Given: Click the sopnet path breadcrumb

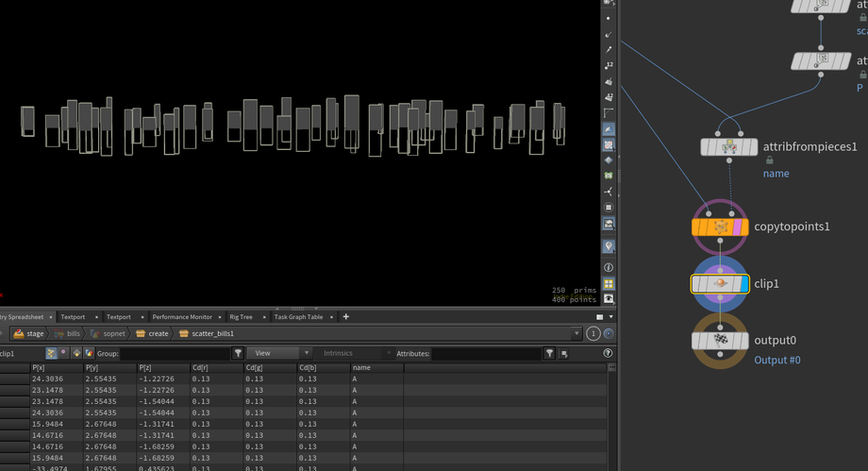Looking at the screenshot, I should tap(113, 333).
